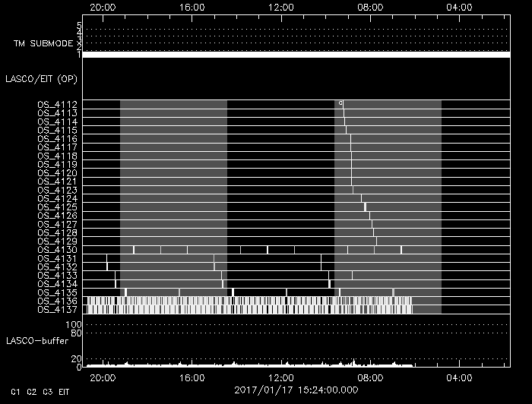Viewport: 532px width, 404px height.
Task: Click the white TM SUBMODE 1 bar
Action: click(296, 55)
